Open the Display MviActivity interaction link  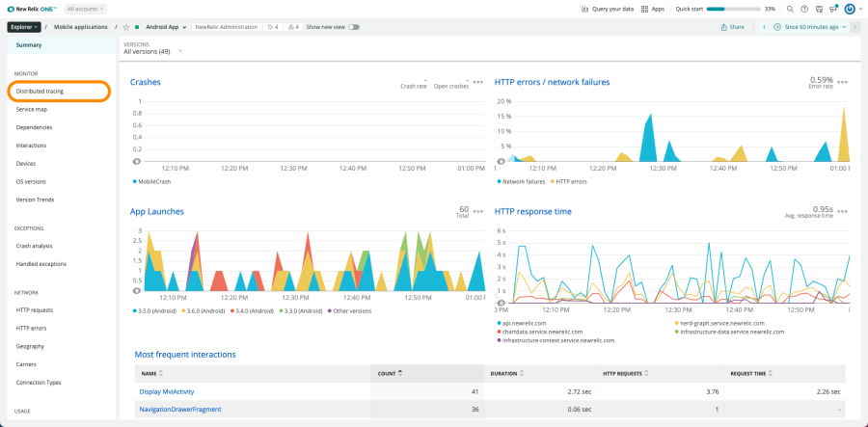[x=169, y=392]
